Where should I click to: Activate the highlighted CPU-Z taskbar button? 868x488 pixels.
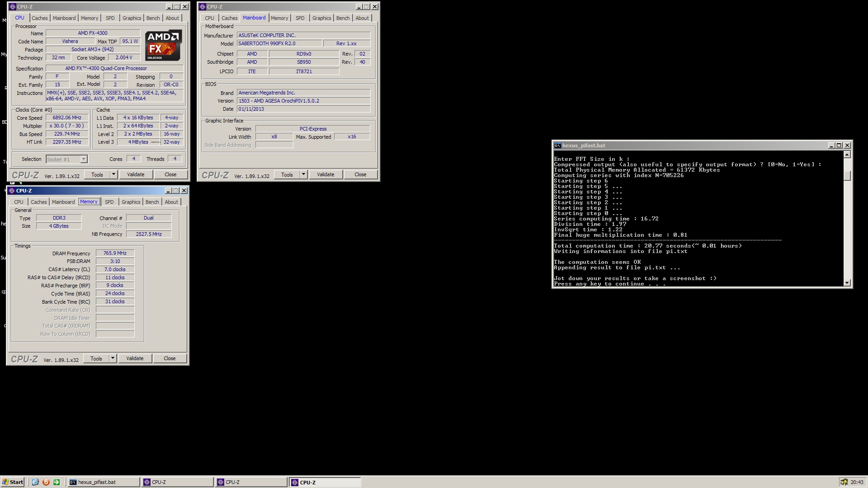point(325,482)
